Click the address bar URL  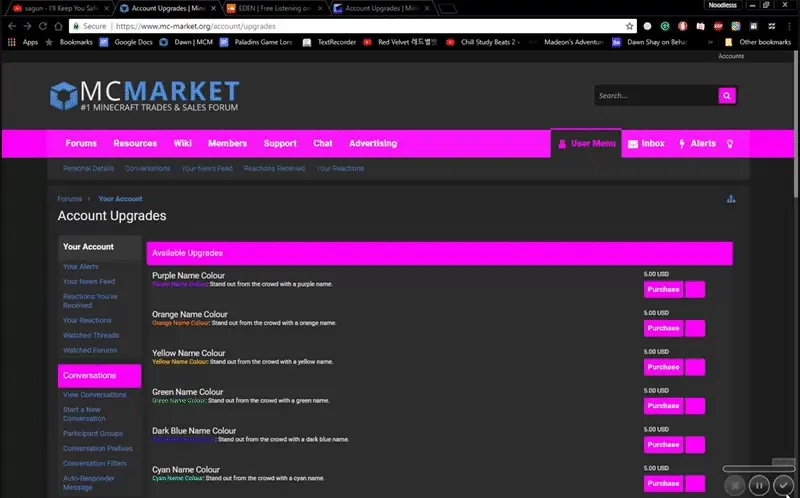196,26
